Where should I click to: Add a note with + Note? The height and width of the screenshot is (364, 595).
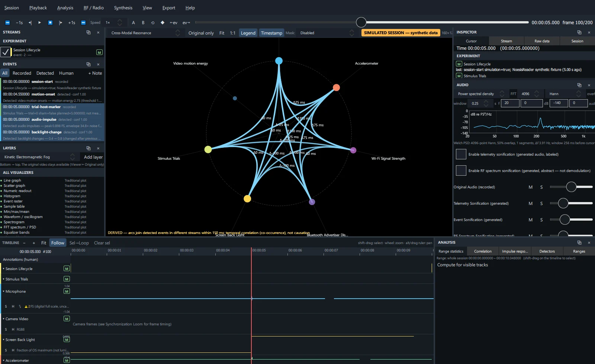pyautogui.click(x=95, y=73)
